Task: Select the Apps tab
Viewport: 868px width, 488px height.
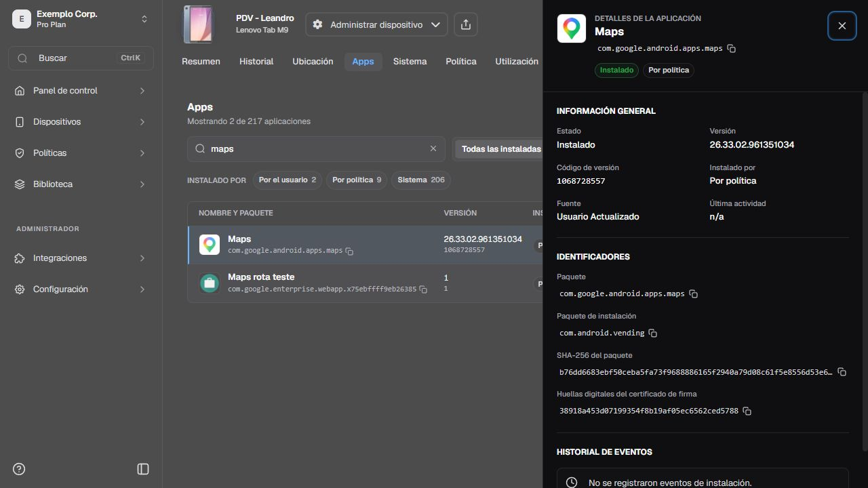Action: [363, 62]
